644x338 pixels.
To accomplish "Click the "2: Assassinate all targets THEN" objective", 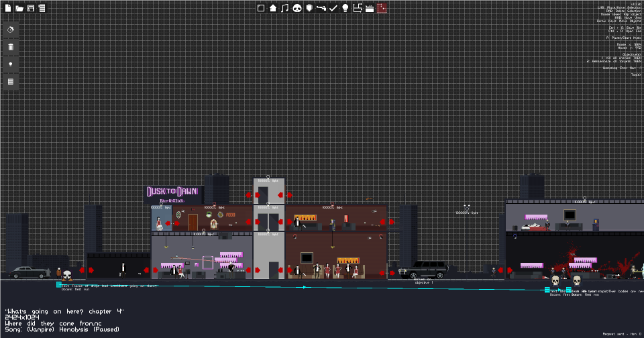I will (x=614, y=61).
